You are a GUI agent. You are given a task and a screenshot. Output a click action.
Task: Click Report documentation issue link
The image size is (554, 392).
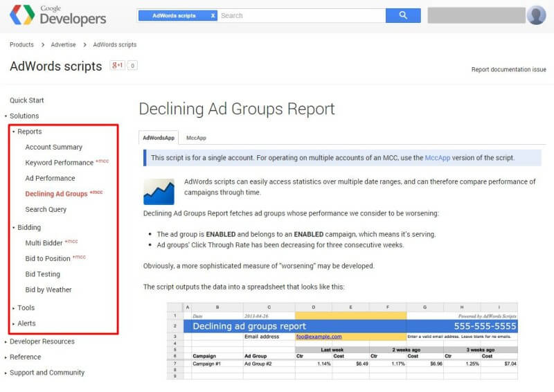[508, 69]
